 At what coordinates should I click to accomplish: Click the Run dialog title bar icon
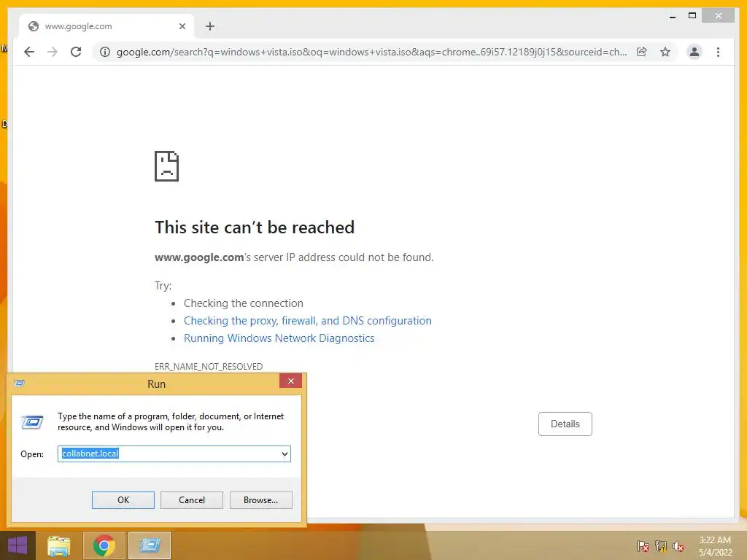click(x=20, y=384)
